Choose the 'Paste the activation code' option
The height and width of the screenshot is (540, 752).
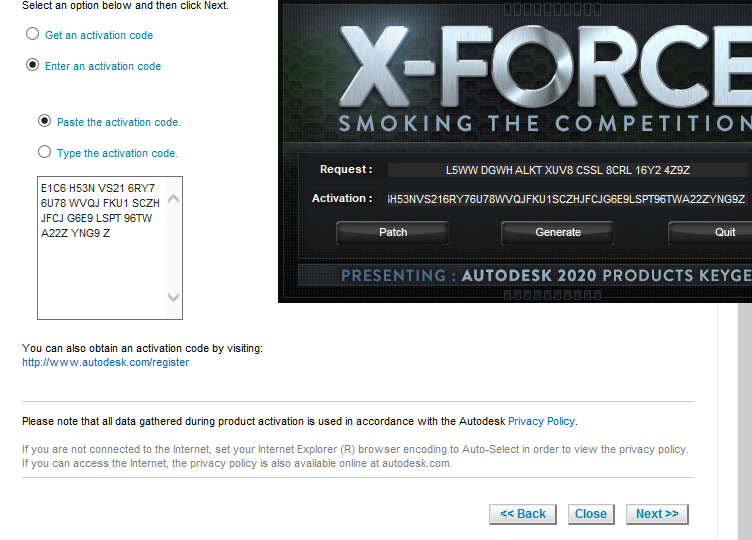pyautogui.click(x=44, y=121)
